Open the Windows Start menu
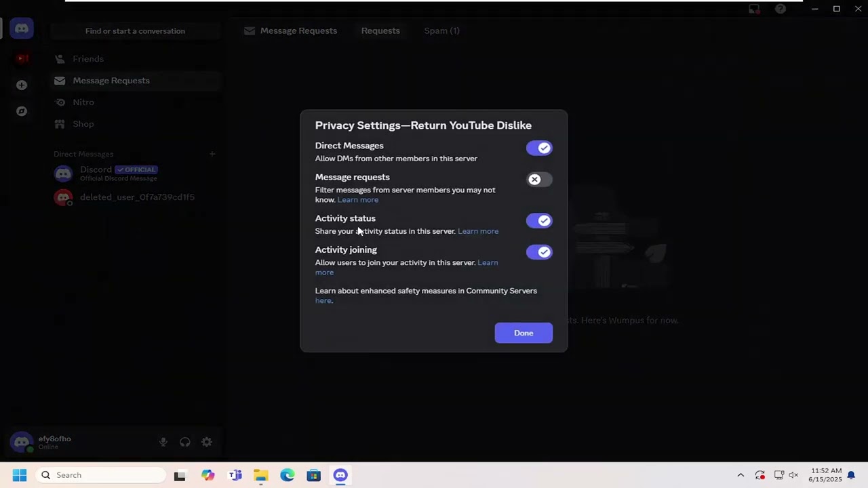Screen dimensions: 868x488 (x=19, y=475)
